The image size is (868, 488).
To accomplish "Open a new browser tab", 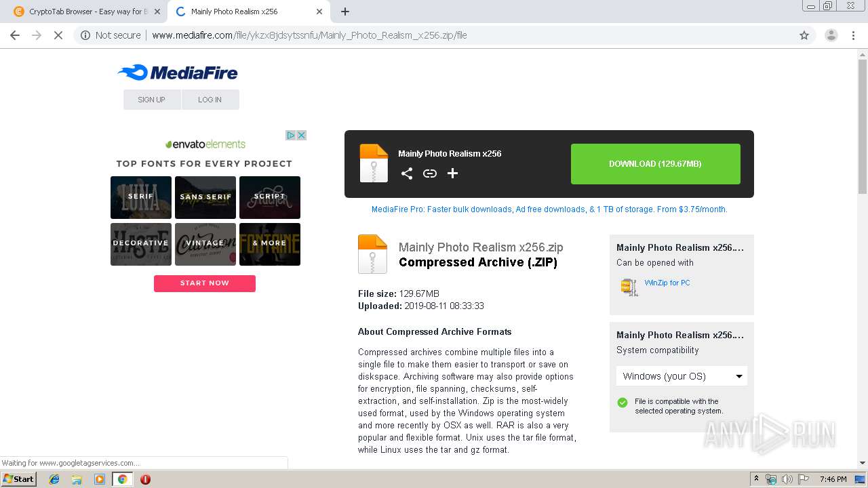I will 345,12.
